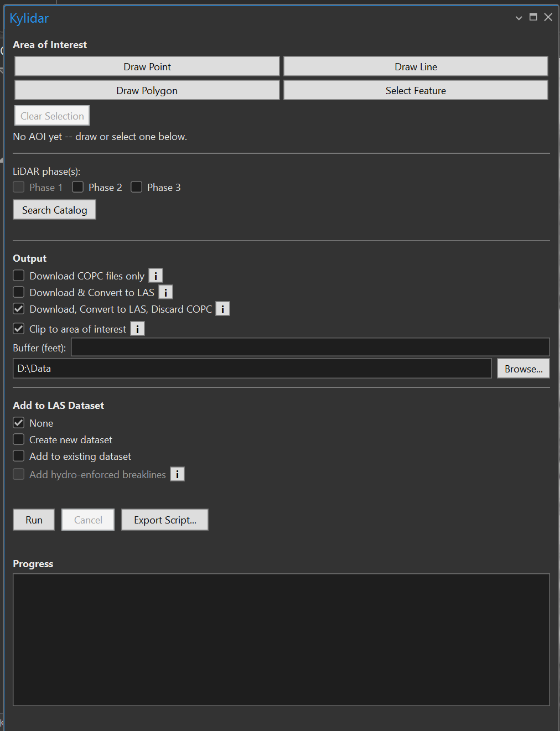560x731 pixels.
Task: Open info icon for Download & Convert to LAS
Action: click(165, 292)
